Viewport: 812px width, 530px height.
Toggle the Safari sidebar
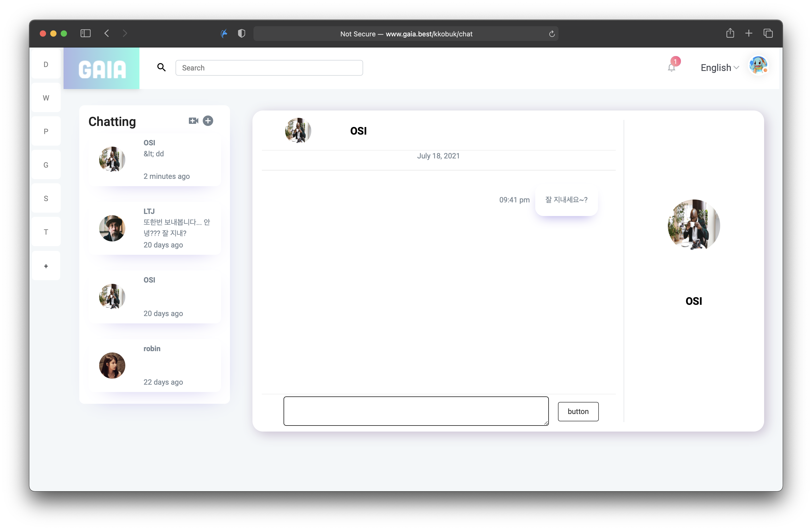click(x=85, y=34)
